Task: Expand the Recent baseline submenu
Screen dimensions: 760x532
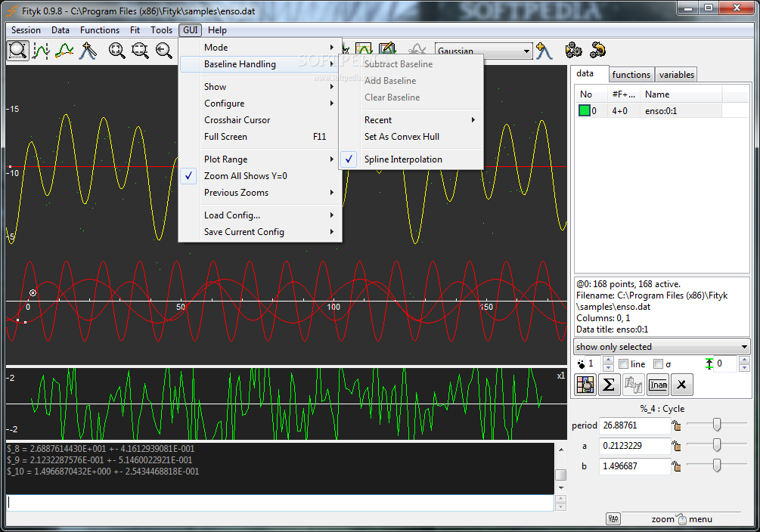Action: tap(411, 120)
